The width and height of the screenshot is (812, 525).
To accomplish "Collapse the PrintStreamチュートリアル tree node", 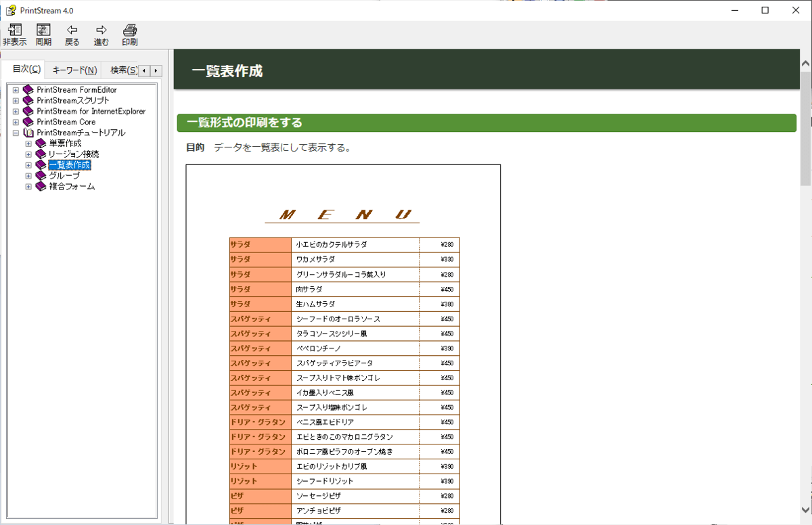I will [16, 133].
